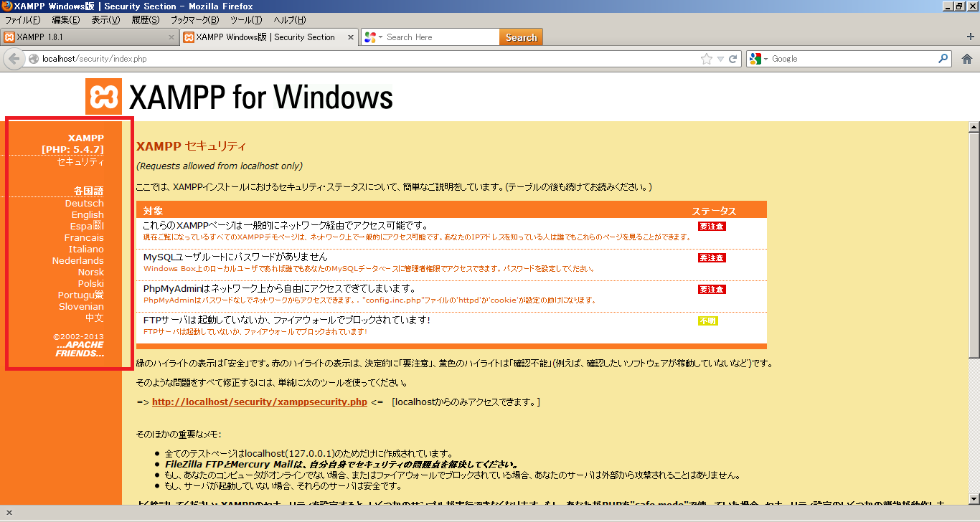Click the XAMPP favicon on the first tab

coord(9,37)
